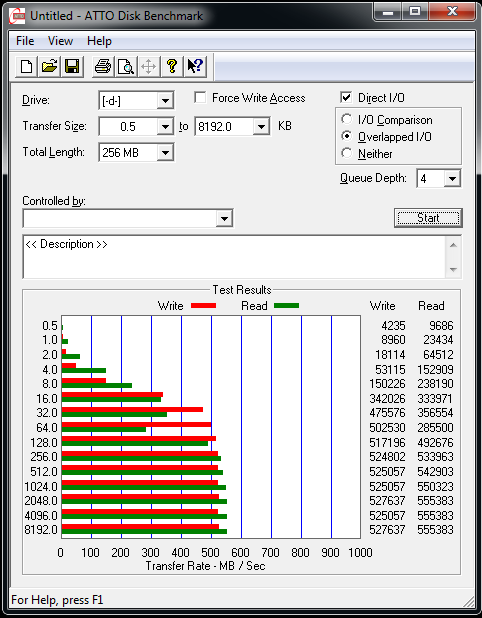Expand the Queue Depth dropdown
The image size is (482, 618).
point(438,179)
